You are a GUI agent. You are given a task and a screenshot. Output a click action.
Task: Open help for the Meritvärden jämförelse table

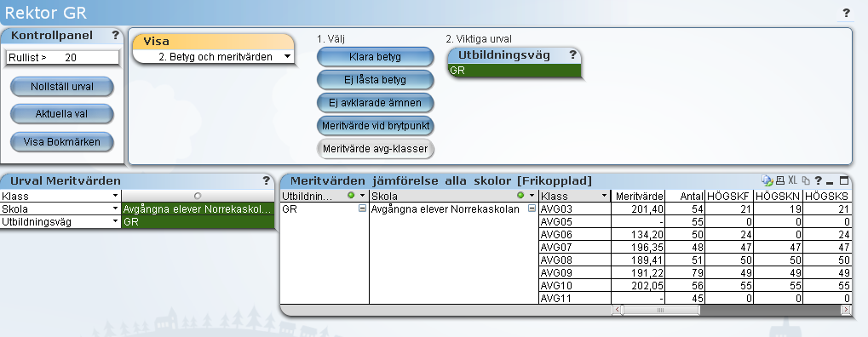(819, 180)
